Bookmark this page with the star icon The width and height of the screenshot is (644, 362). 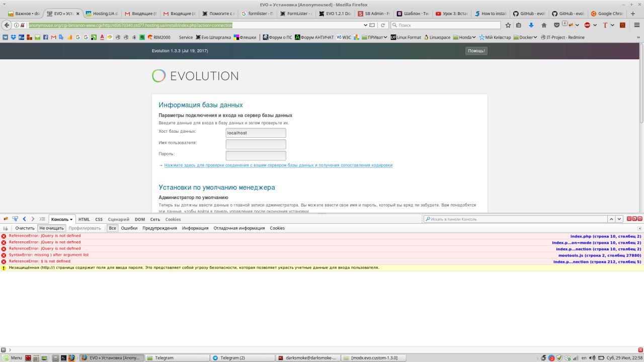click(508, 25)
